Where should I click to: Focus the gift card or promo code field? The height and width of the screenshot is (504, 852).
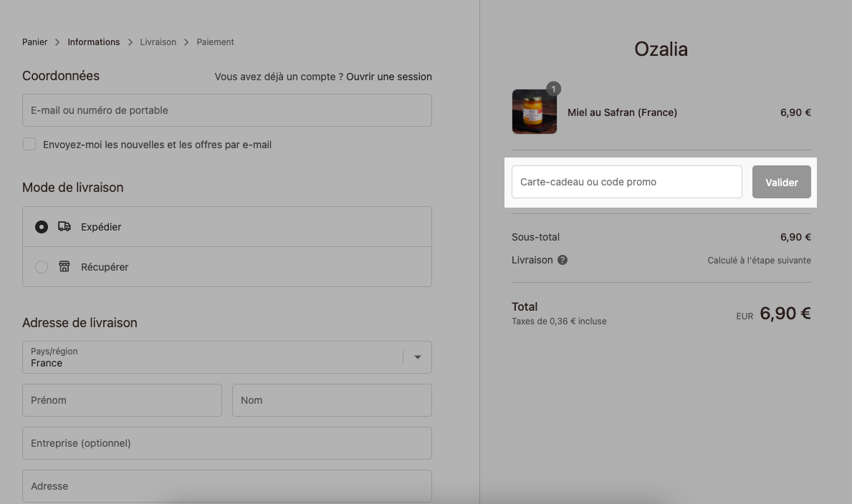(626, 182)
